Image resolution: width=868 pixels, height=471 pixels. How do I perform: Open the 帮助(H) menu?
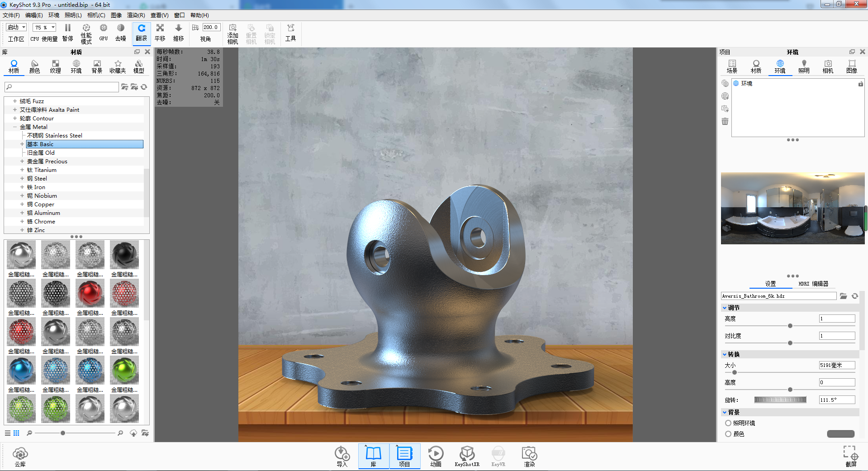[x=199, y=15]
